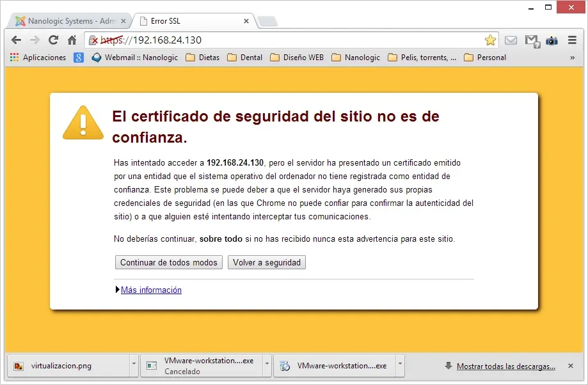The height and width of the screenshot is (385, 588).
Task: Open the envelope mail extension icon
Action: pos(511,40)
